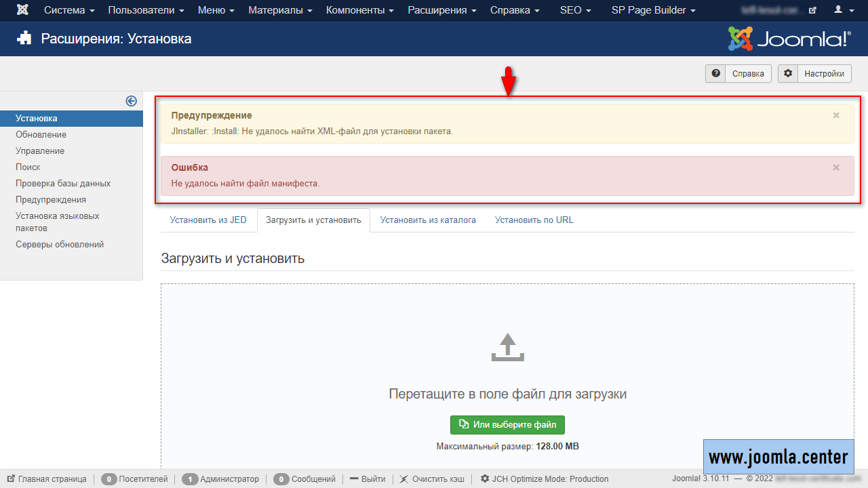Switch to Установить из каталога tab
This screenshot has height=488, width=868.
click(428, 220)
